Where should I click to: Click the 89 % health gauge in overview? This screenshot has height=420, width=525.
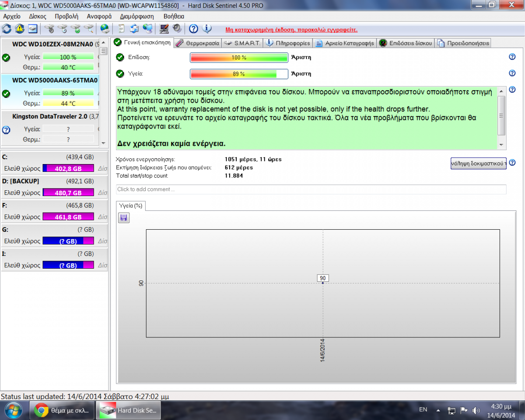click(x=239, y=74)
